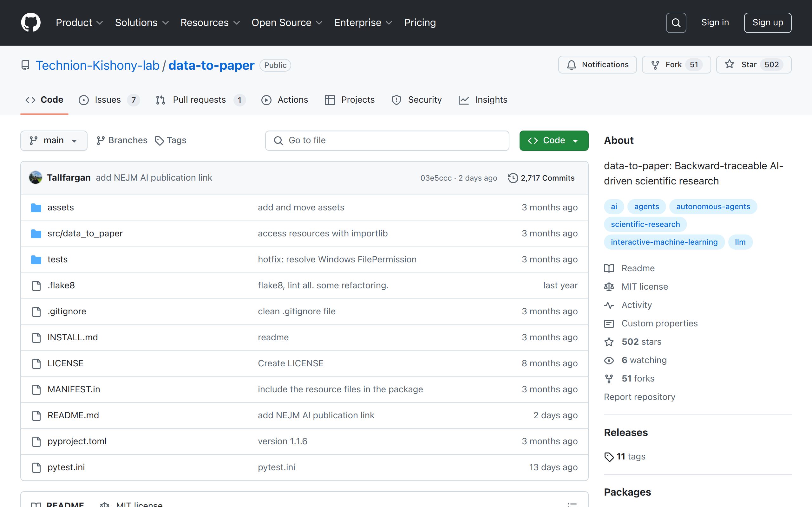
Task: Click the Notifications bell button
Action: 597,65
